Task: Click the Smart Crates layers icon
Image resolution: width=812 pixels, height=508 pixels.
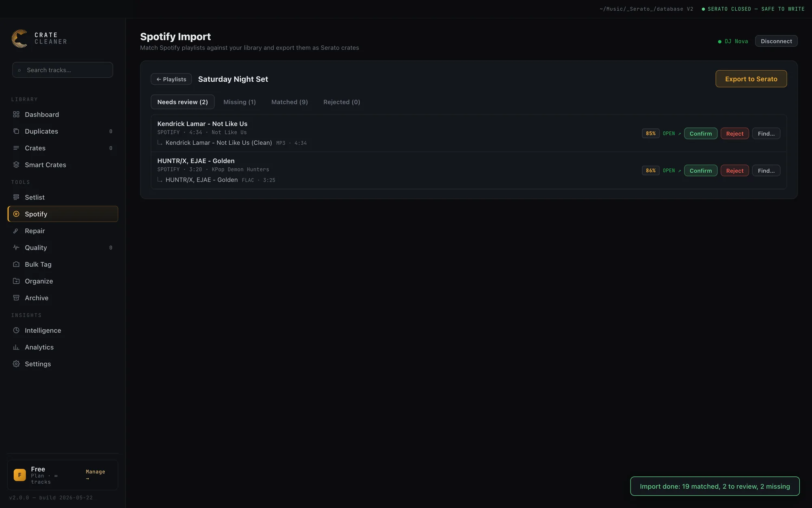Action: click(x=16, y=165)
